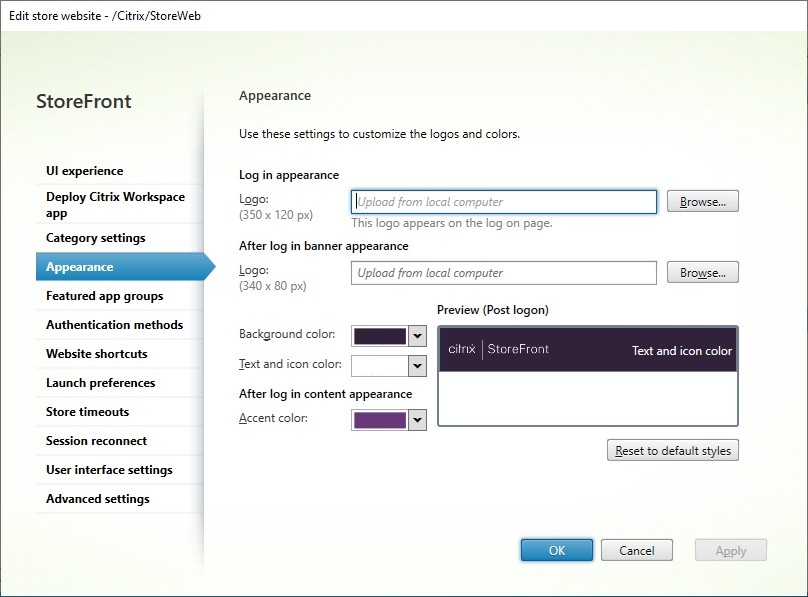Confirm changes with OK

click(x=556, y=549)
